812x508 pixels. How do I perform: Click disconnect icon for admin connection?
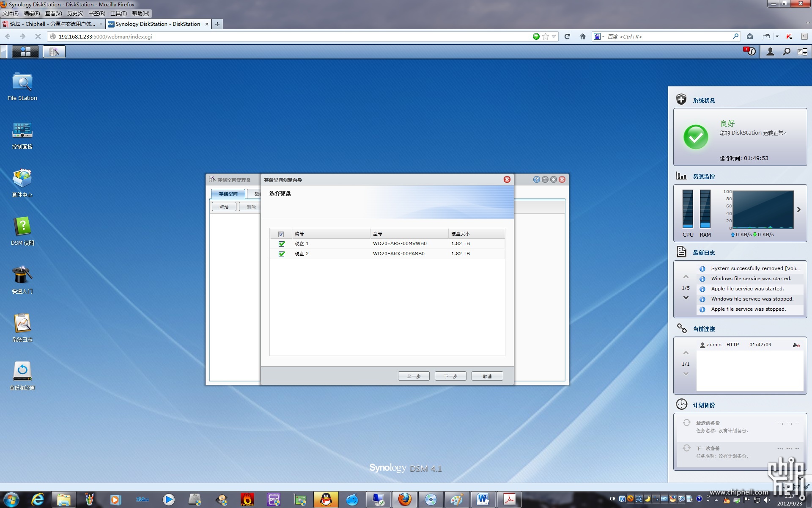tap(796, 345)
